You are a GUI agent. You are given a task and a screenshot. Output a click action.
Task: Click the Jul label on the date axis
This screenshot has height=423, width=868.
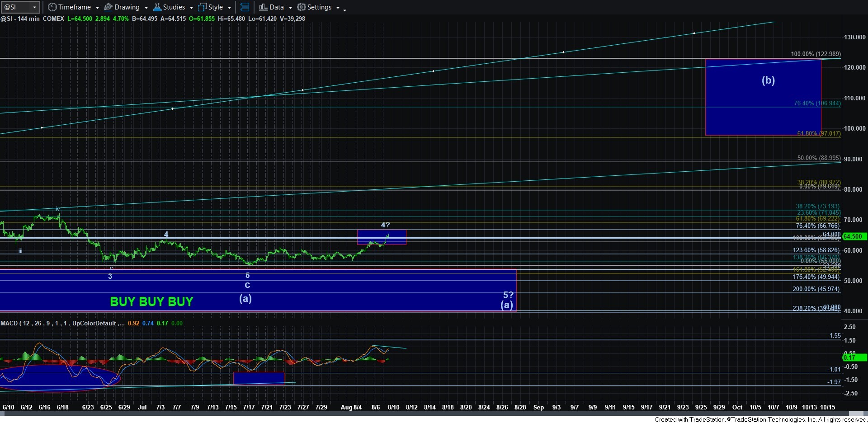(142, 407)
